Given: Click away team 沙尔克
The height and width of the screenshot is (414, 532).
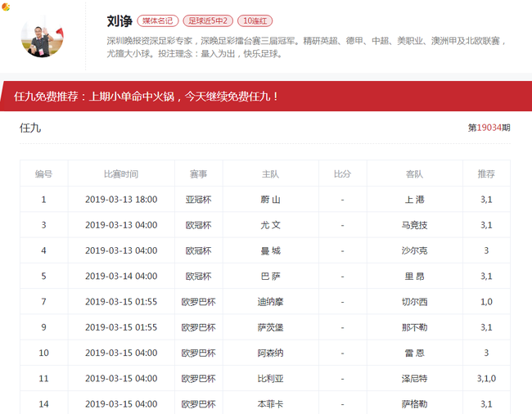Looking at the screenshot, I should point(414,250).
